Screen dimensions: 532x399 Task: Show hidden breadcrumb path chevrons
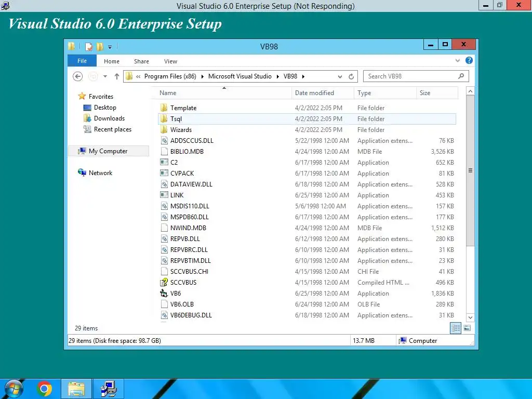point(138,77)
